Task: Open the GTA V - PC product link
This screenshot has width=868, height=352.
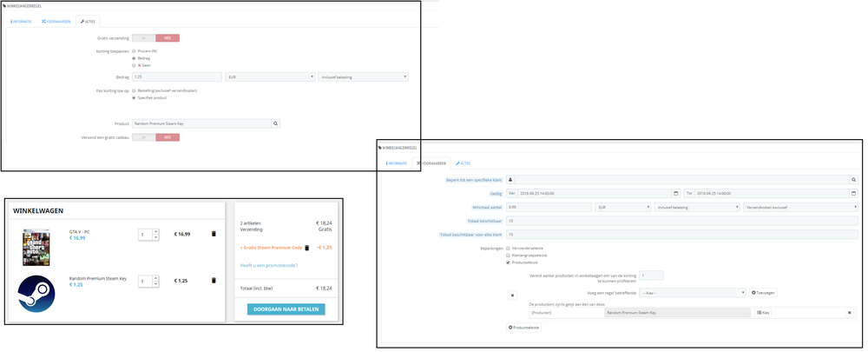Action: [80, 232]
